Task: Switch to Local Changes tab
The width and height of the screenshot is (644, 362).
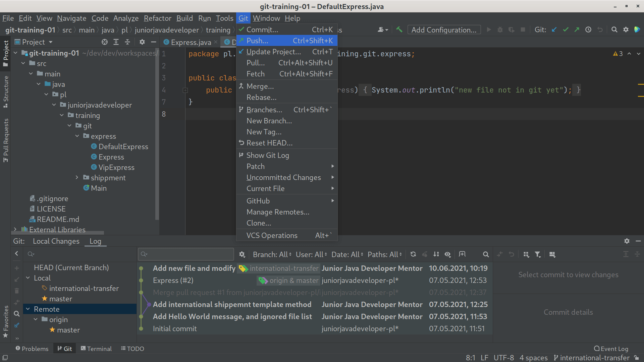Action: (55, 241)
